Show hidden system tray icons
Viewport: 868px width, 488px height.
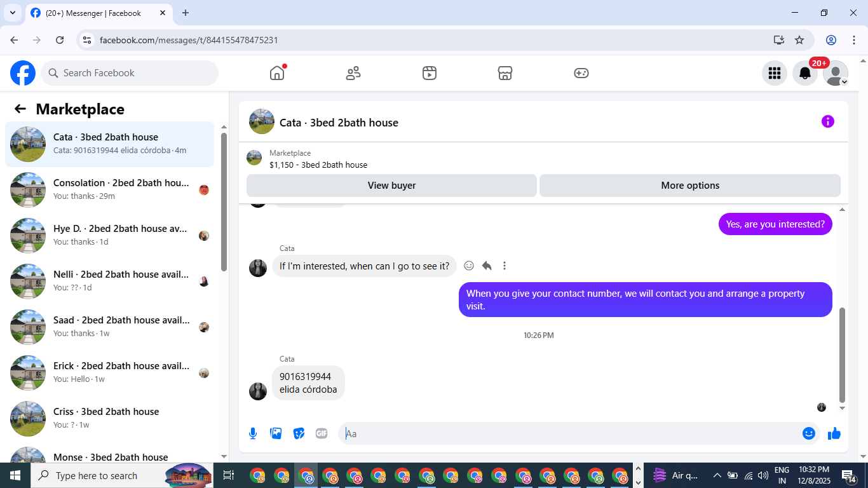717,475
